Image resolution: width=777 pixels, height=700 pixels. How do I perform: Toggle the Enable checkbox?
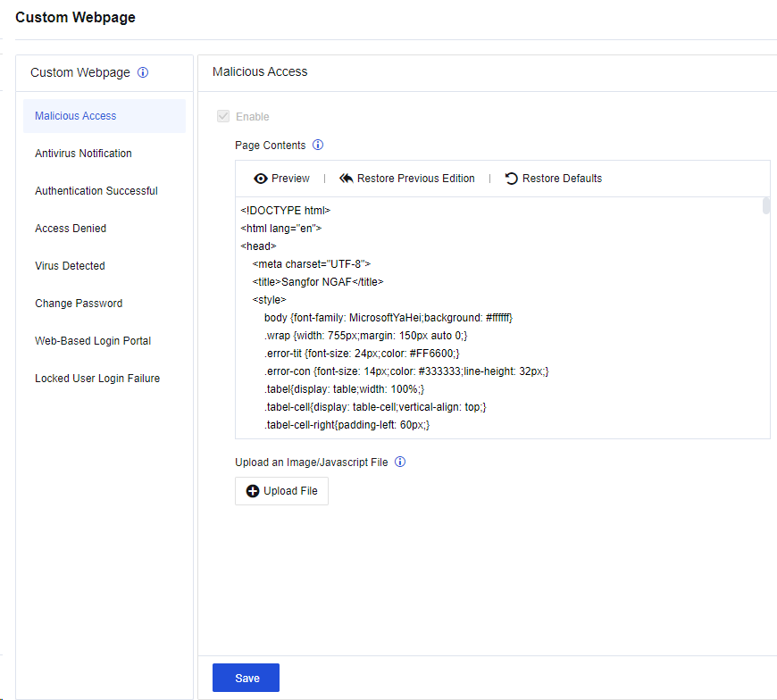pyautogui.click(x=223, y=116)
